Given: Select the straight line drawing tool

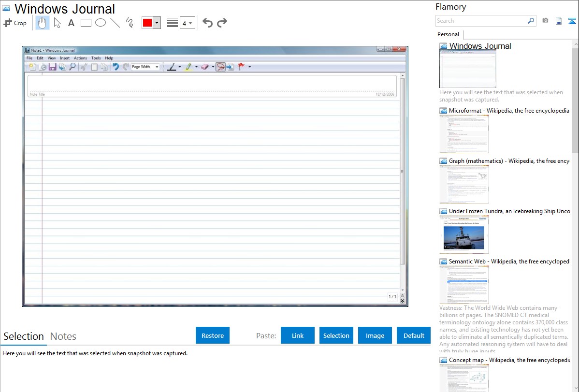Looking at the screenshot, I should coord(115,23).
